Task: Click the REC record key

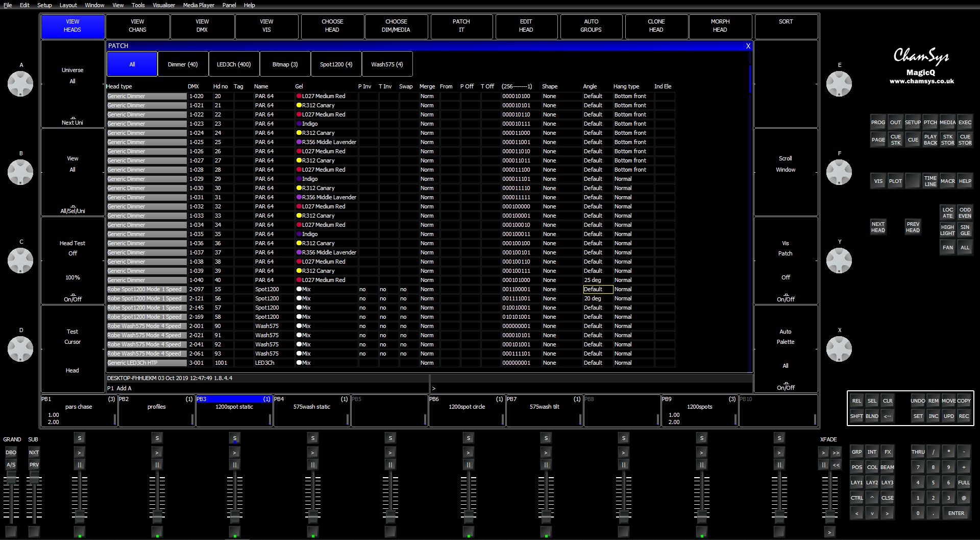Action: point(964,416)
